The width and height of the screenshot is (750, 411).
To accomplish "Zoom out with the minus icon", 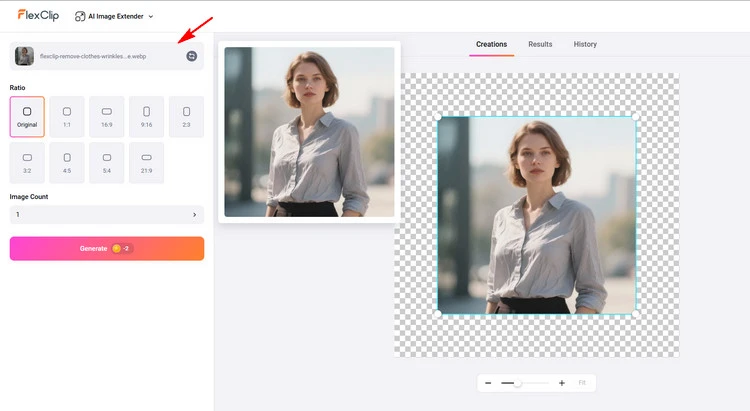I will 488,383.
